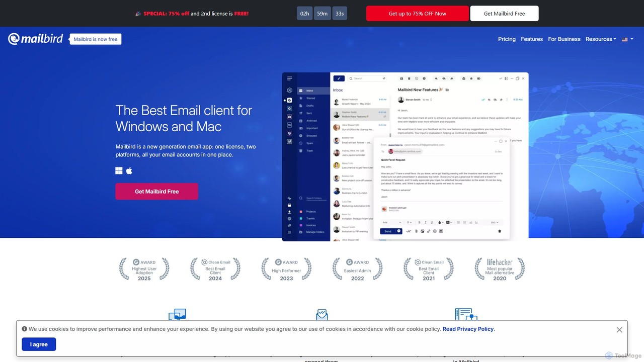The height and width of the screenshot is (362, 644).
Task: Click the Underline button in compose toolbar
Action: coord(432,222)
